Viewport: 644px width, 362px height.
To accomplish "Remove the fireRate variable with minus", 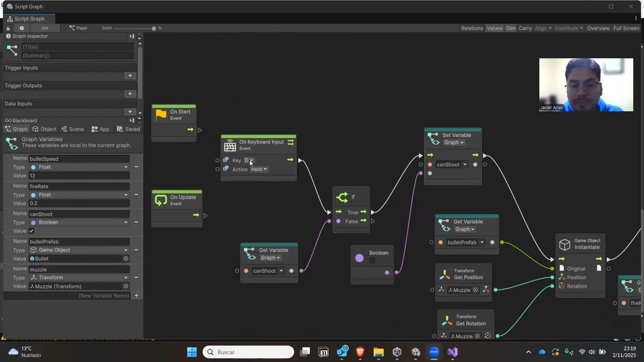I will point(136,195).
